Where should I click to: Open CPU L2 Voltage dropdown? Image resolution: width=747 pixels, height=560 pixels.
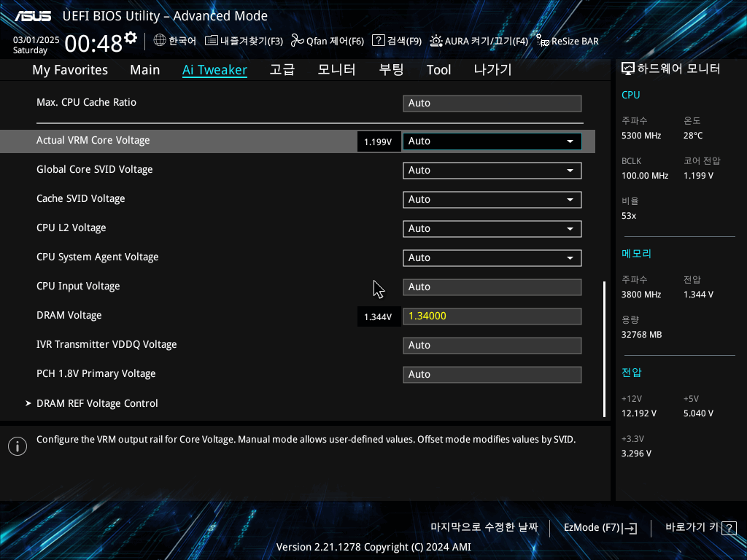pos(492,228)
